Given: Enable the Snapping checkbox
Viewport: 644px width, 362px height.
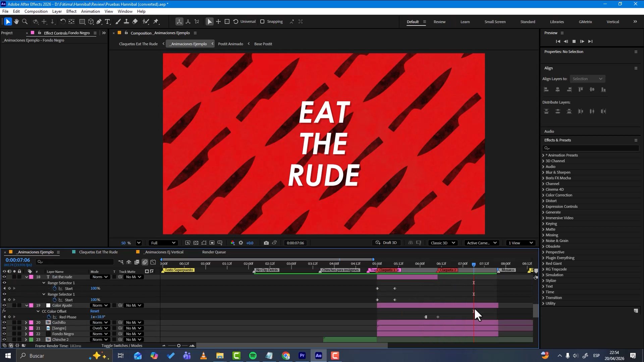Looking at the screenshot, I should [x=262, y=21].
